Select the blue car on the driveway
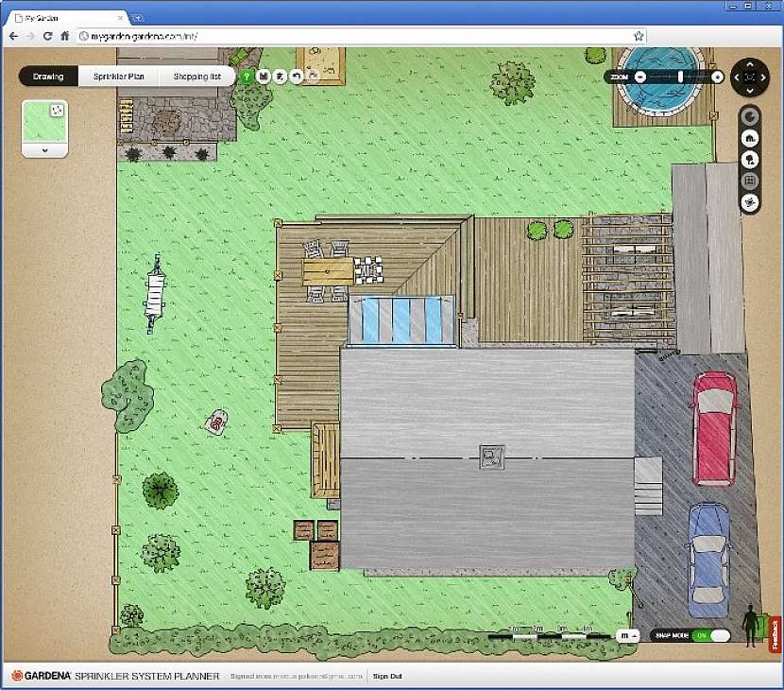Image resolution: width=784 pixels, height=690 pixels. click(x=708, y=561)
